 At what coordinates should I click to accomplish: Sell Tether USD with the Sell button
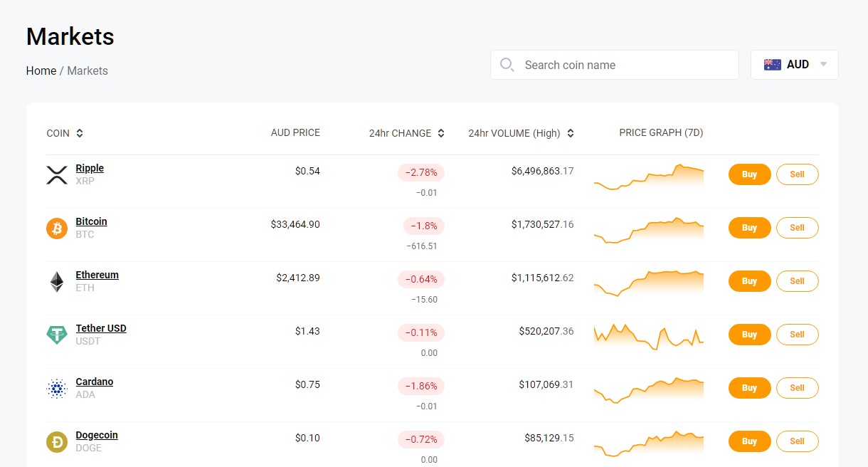pyautogui.click(x=798, y=335)
